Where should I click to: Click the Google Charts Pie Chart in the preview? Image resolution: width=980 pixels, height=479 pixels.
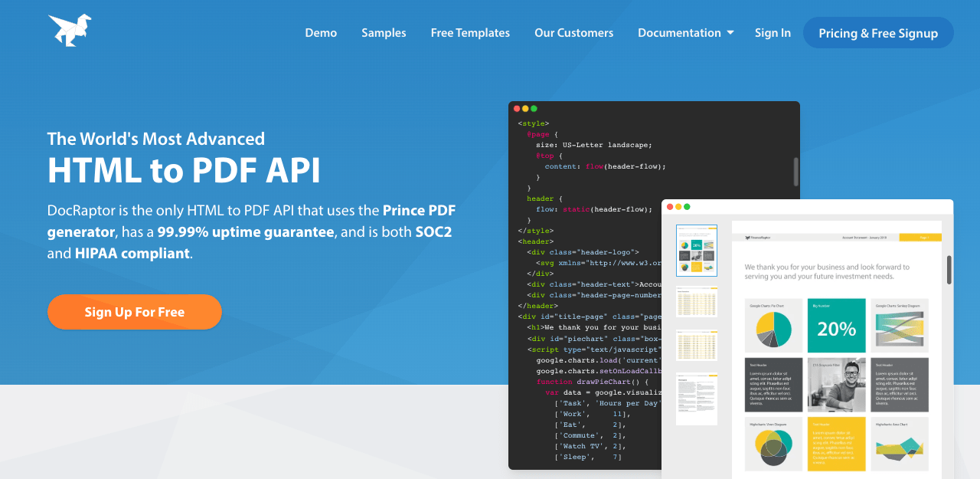(x=773, y=325)
